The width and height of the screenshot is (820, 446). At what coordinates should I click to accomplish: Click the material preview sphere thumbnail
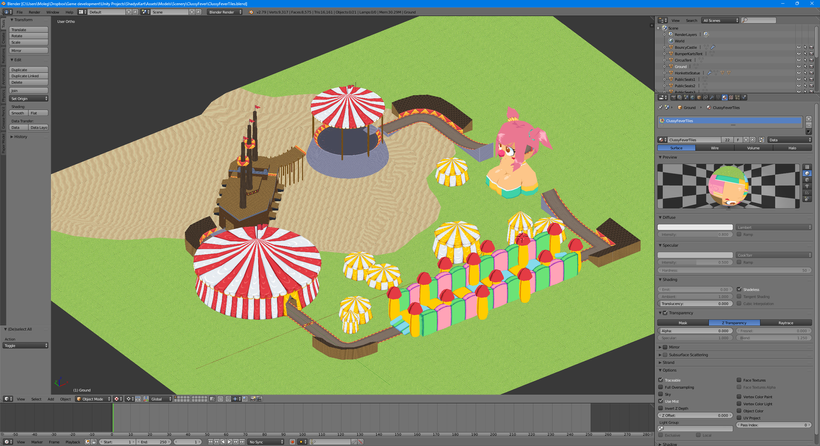pos(729,185)
